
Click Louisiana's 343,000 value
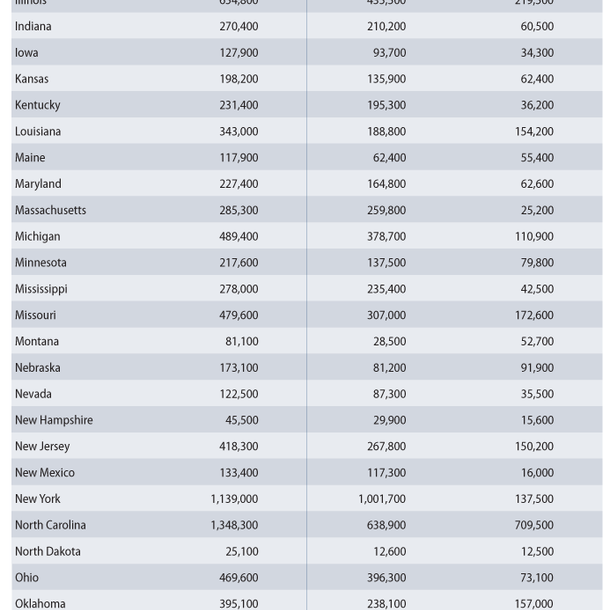pyautogui.click(x=238, y=132)
